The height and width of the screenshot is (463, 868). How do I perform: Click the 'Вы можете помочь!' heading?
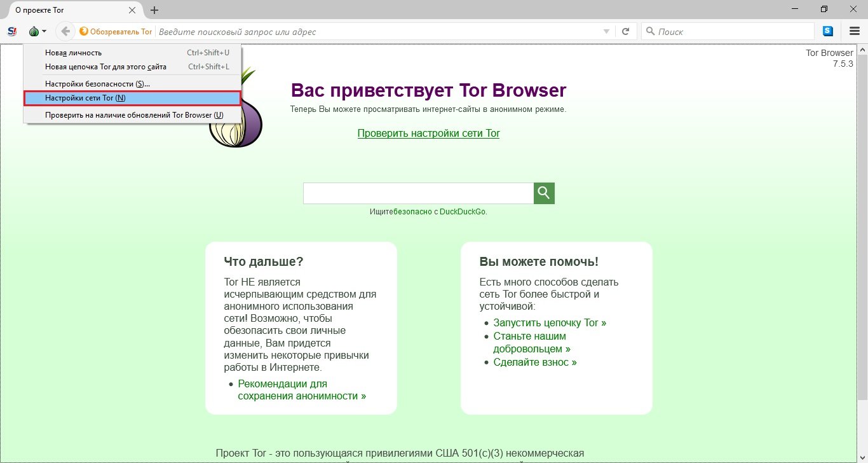click(539, 262)
